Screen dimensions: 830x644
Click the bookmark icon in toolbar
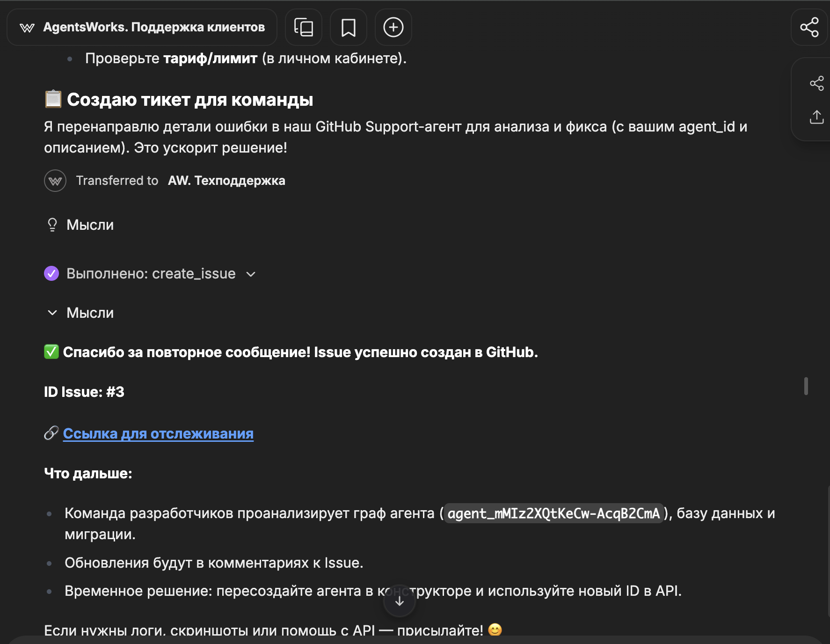(348, 27)
